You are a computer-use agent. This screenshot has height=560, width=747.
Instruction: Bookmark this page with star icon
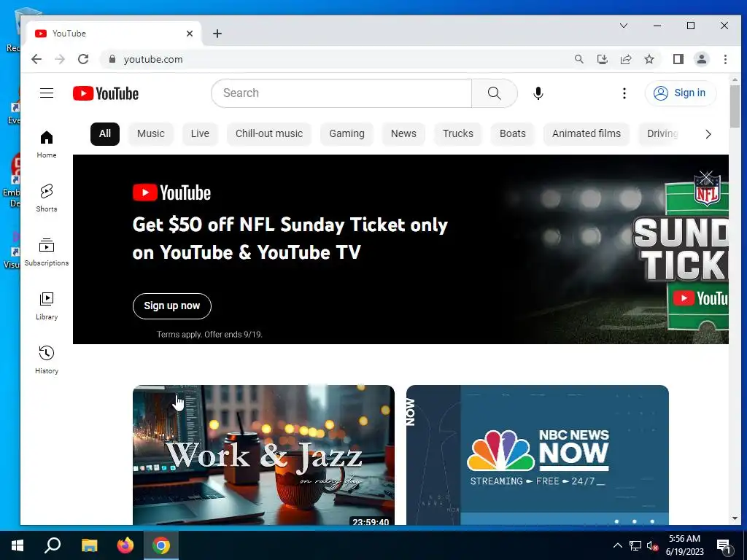[649, 59]
